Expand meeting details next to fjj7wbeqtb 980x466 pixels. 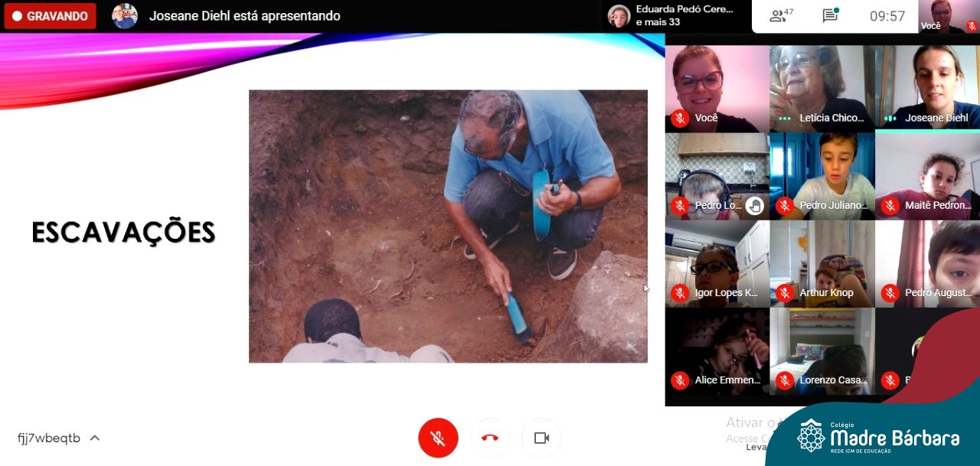(95, 438)
